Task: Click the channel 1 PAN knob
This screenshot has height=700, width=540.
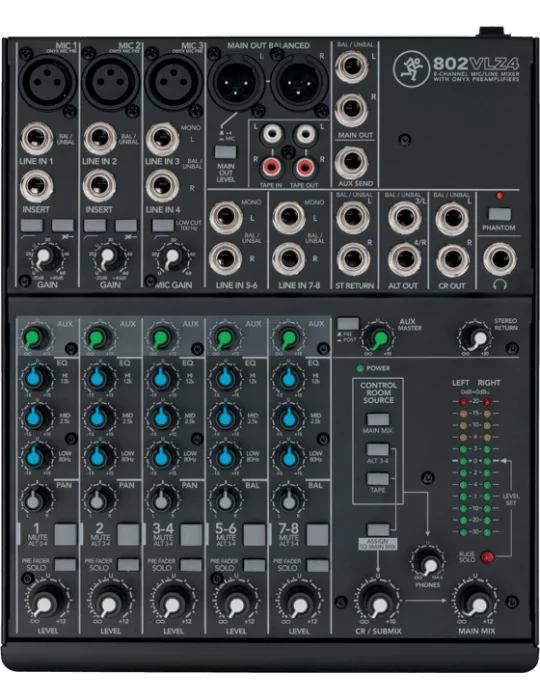Action: [x=35, y=500]
